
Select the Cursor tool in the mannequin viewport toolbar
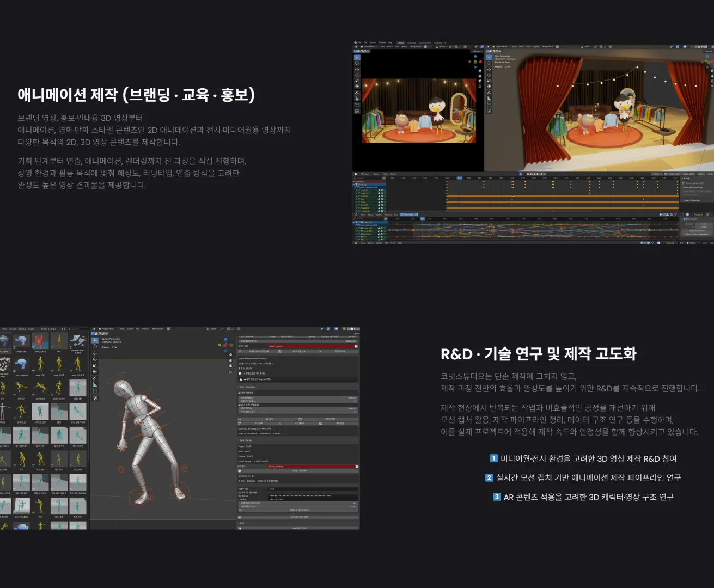tap(95, 346)
